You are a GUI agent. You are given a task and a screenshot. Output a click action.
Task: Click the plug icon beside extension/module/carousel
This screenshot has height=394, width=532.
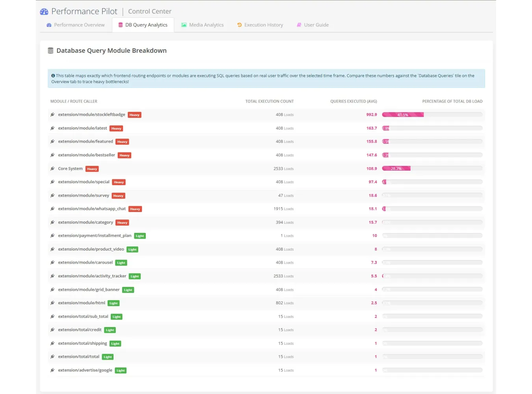52,262
